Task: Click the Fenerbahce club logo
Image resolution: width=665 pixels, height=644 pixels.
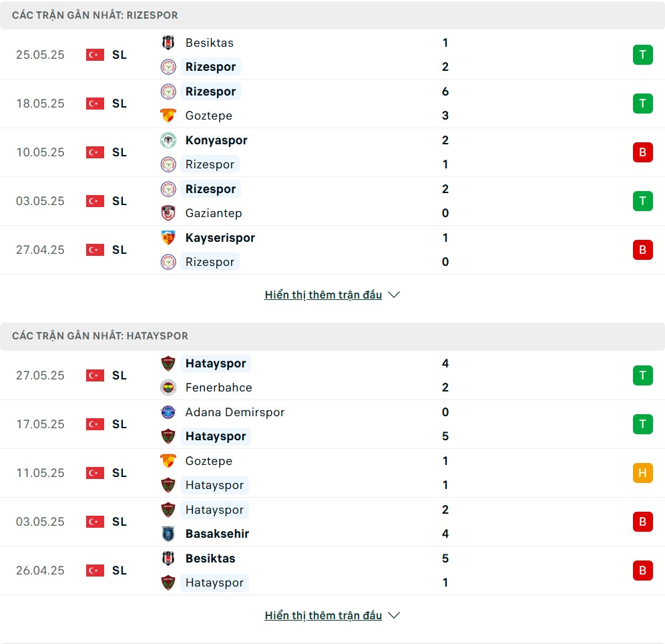Action: click(168, 387)
